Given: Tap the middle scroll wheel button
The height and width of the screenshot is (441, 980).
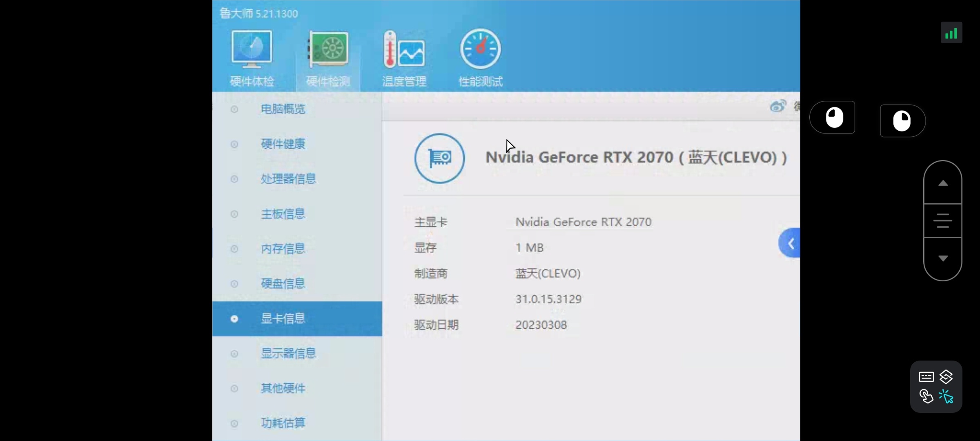Looking at the screenshot, I should [x=943, y=220].
